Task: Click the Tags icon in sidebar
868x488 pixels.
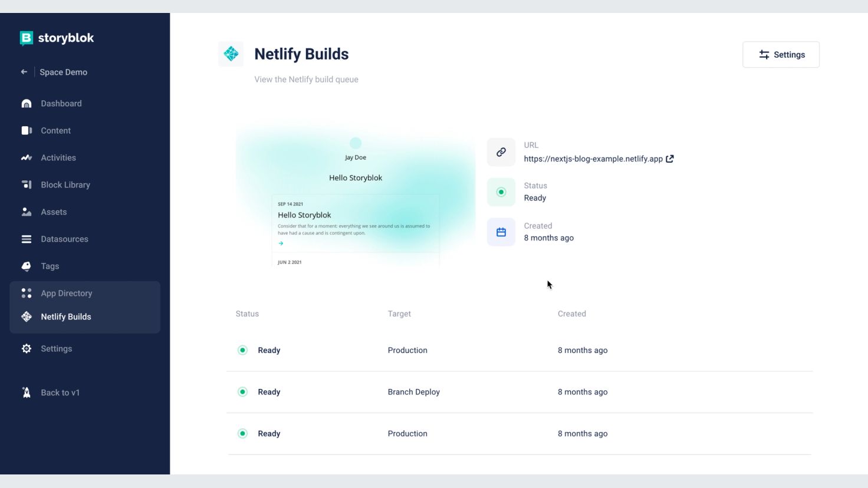Action: coord(27,266)
